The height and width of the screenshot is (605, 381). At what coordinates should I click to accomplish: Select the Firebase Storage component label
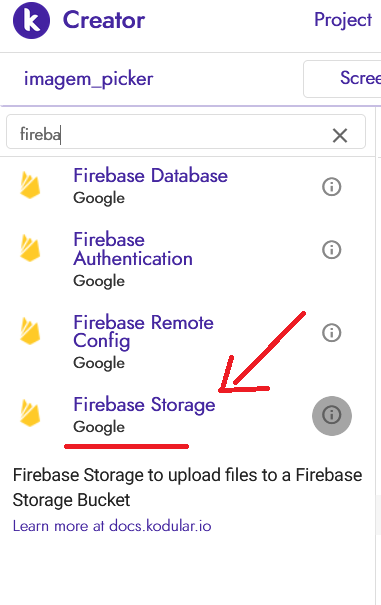[x=144, y=405]
